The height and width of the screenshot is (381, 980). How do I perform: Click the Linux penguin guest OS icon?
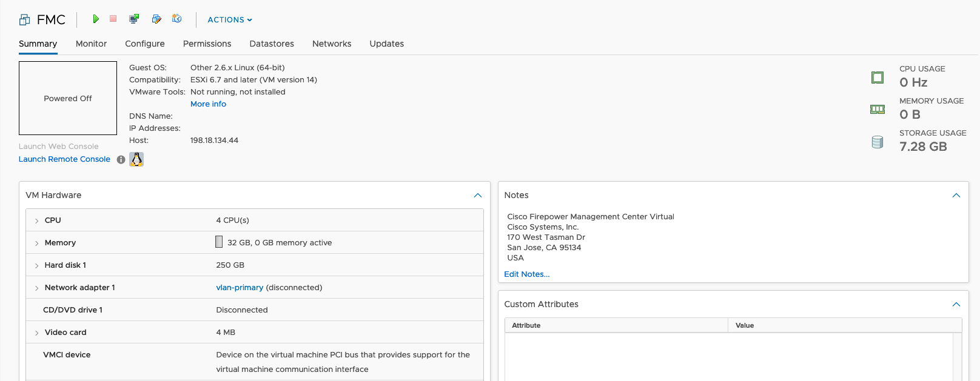(136, 159)
